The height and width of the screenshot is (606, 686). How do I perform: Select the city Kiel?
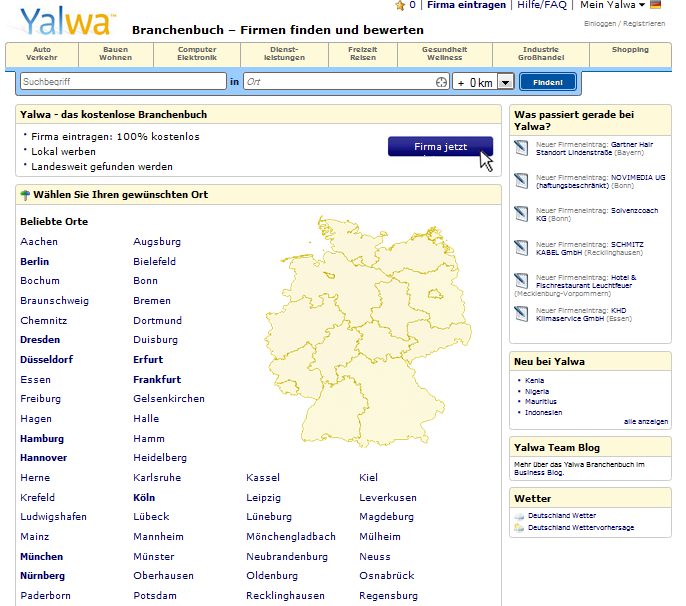pos(368,478)
